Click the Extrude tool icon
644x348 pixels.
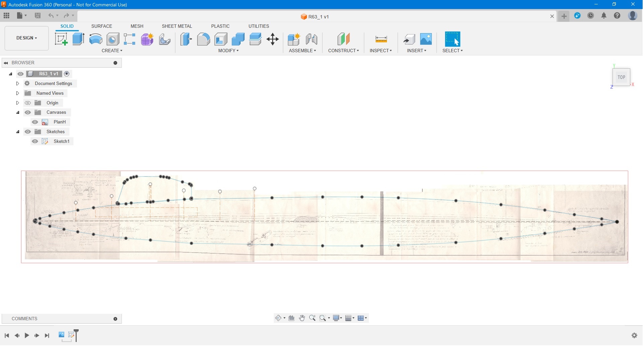tap(78, 39)
